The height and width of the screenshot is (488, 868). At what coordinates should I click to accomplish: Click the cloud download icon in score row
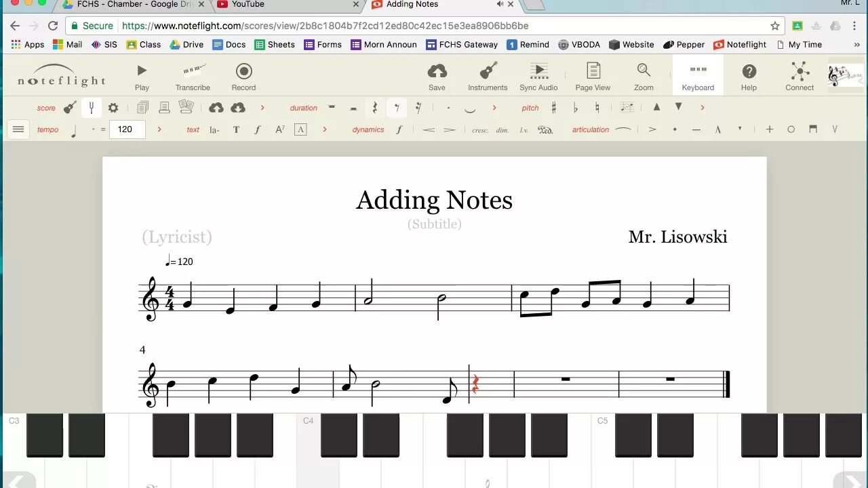pos(238,108)
